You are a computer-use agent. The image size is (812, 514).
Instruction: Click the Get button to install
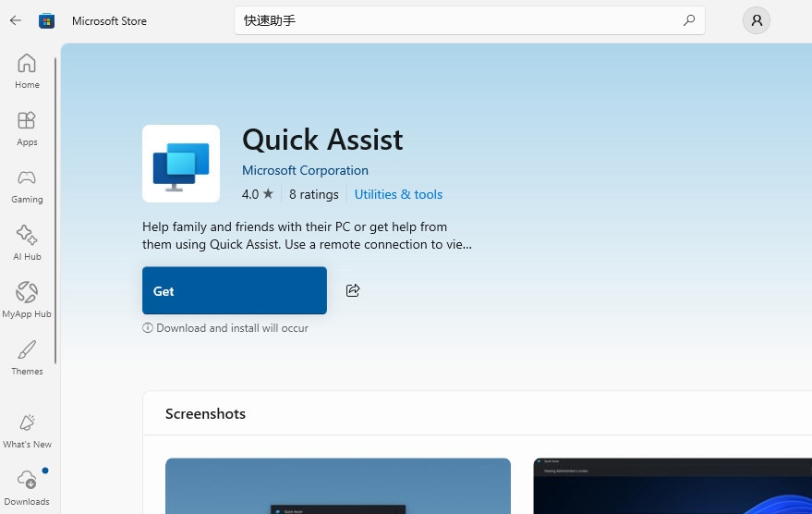pos(235,290)
